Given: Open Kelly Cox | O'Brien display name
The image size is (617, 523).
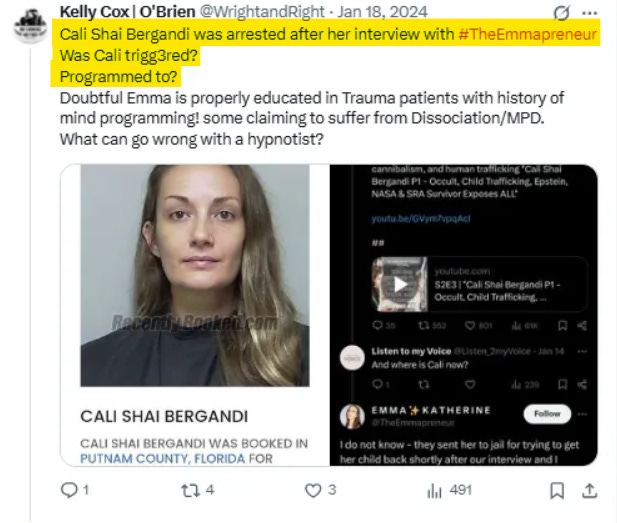Looking at the screenshot, I should pyautogui.click(x=127, y=12).
